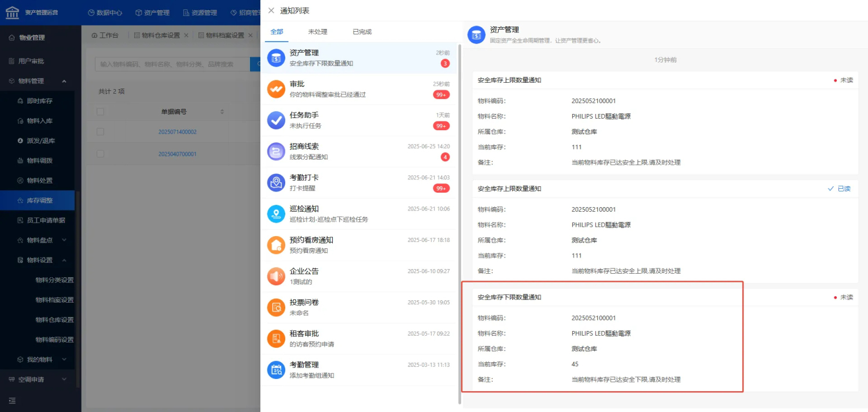This screenshot has width=868, height=412.
Task: Click the 共计 2 项 count text
Action: [112, 91]
